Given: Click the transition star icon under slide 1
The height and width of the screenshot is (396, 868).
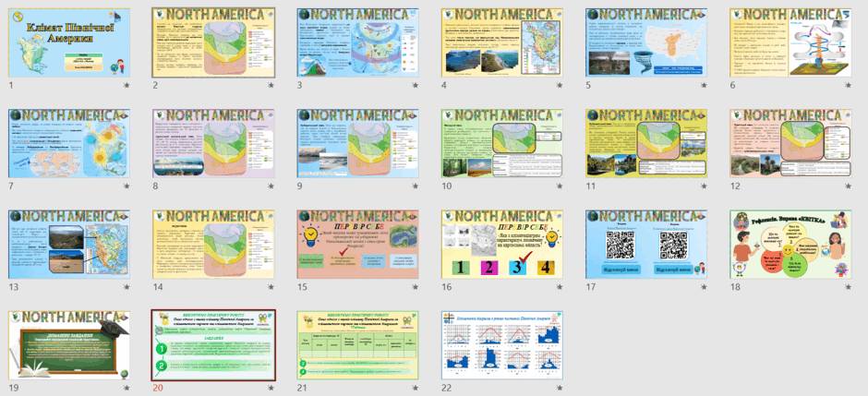Looking at the screenshot, I should click(x=127, y=86).
